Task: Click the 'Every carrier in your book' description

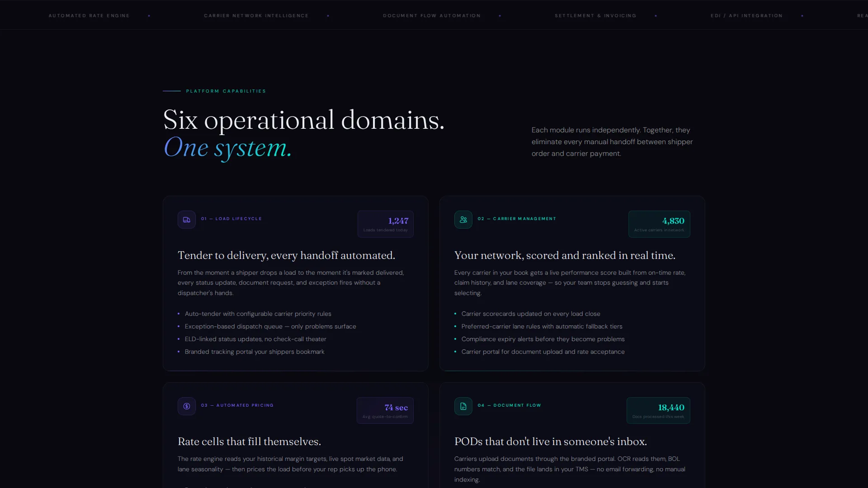Action: point(570,283)
